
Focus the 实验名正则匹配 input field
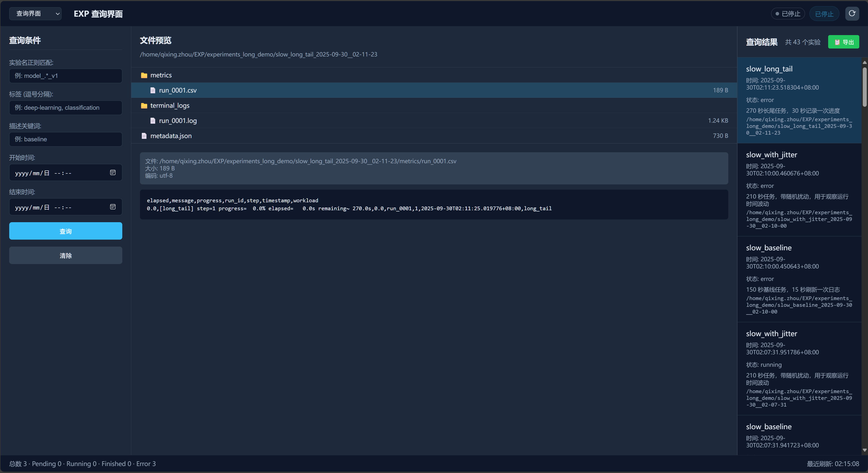pos(65,76)
